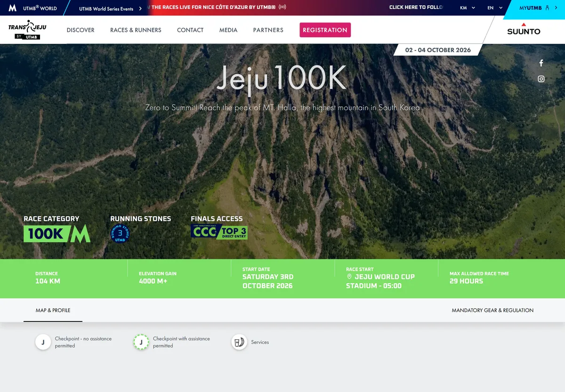Open the Contact menu item
Viewport: 565px width, 392px height.
click(190, 30)
